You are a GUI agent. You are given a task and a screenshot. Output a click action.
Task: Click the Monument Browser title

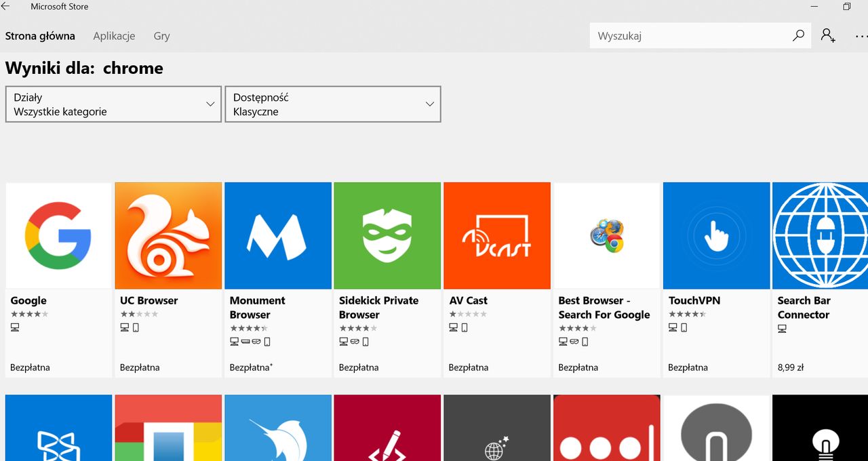click(257, 307)
